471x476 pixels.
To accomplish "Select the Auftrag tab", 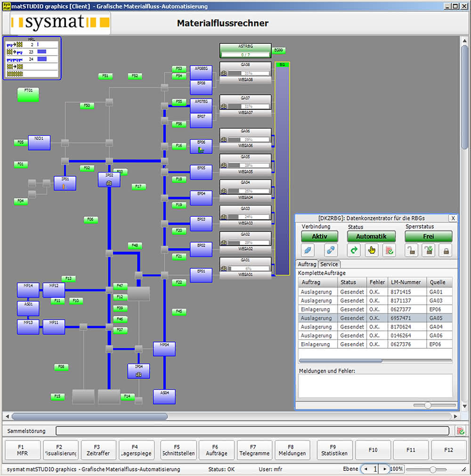I will coord(307,264).
